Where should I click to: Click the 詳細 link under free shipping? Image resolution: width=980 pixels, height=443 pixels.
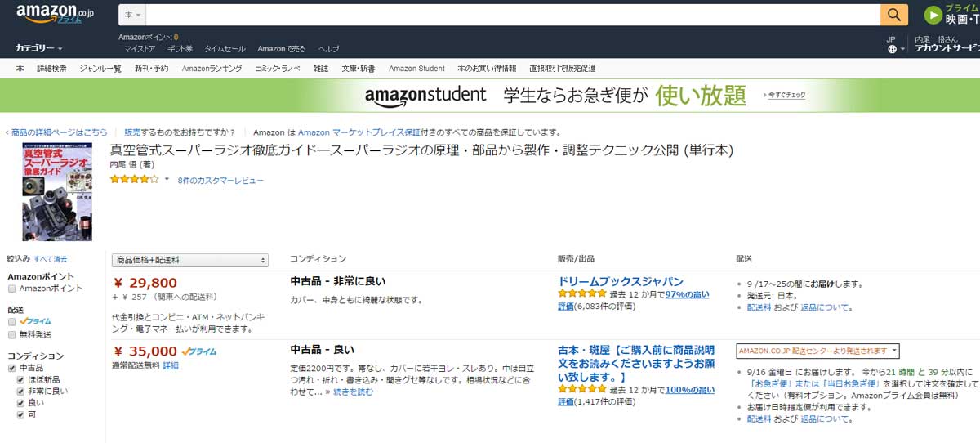tap(170, 365)
